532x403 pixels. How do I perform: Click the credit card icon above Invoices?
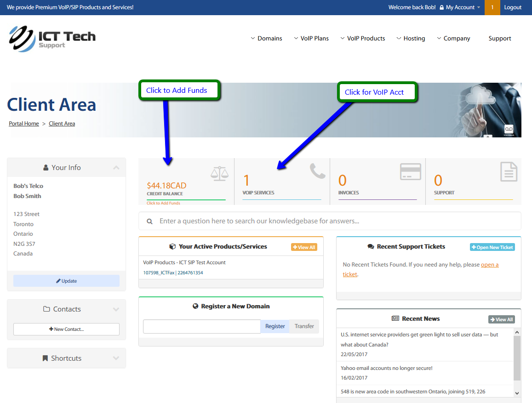pyautogui.click(x=411, y=171)
